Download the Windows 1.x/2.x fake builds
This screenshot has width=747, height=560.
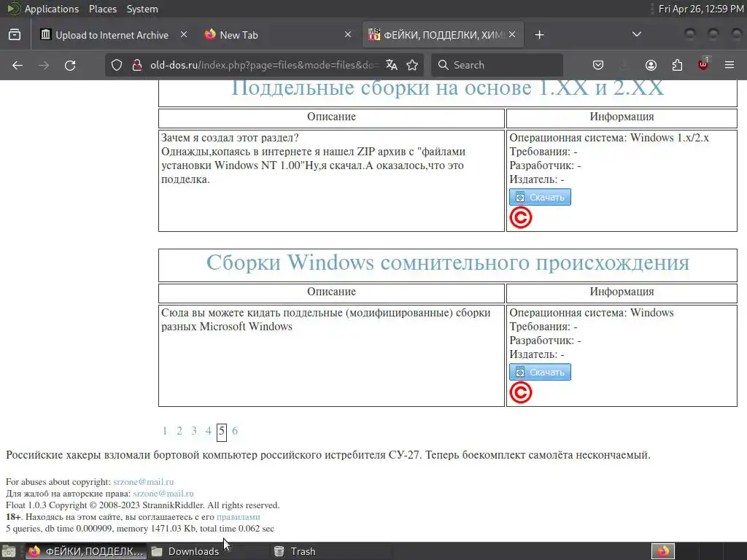click(540, 197)
